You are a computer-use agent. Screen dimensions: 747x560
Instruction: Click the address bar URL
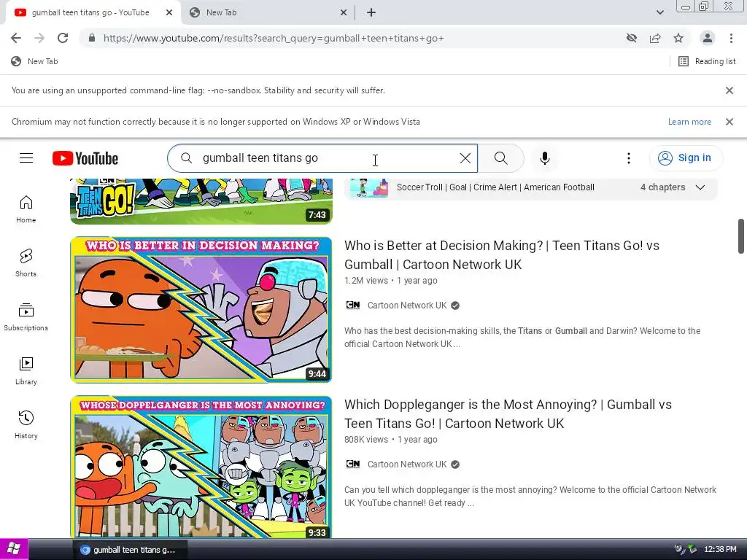tap(274, 38)
